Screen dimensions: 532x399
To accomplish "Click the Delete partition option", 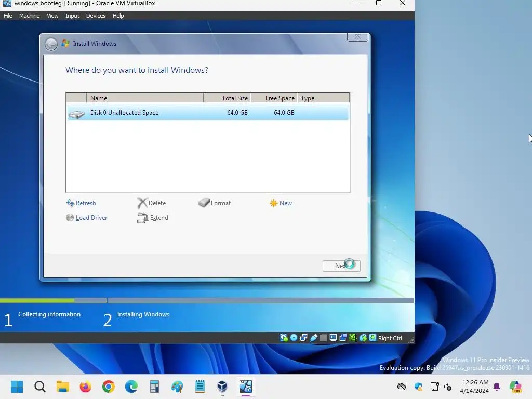I will (152, 203).
